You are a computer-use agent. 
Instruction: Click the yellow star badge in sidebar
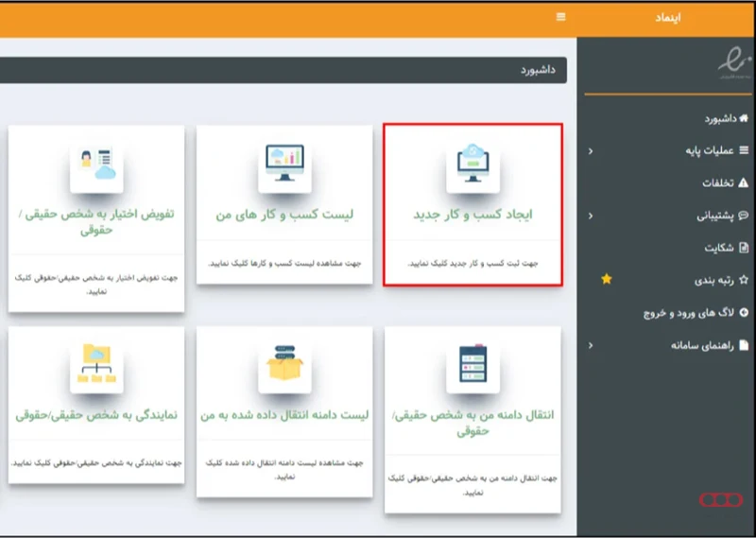(607, 279)
